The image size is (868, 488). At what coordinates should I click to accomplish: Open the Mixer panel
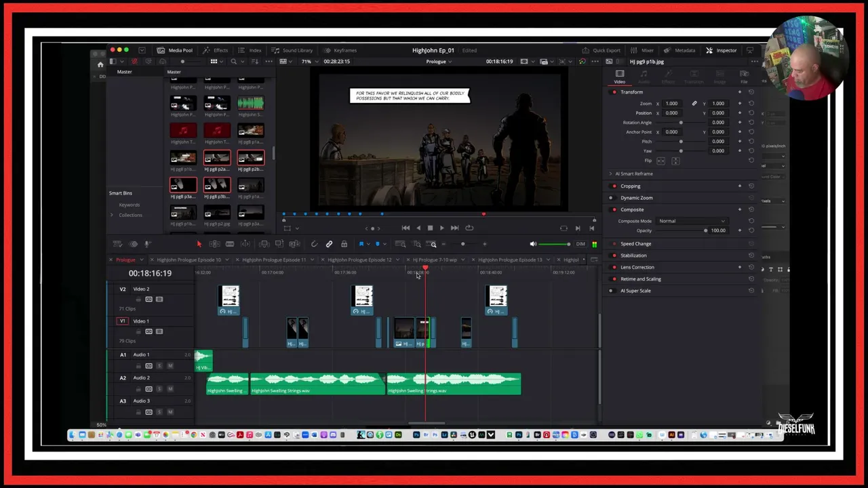point(642,50)
